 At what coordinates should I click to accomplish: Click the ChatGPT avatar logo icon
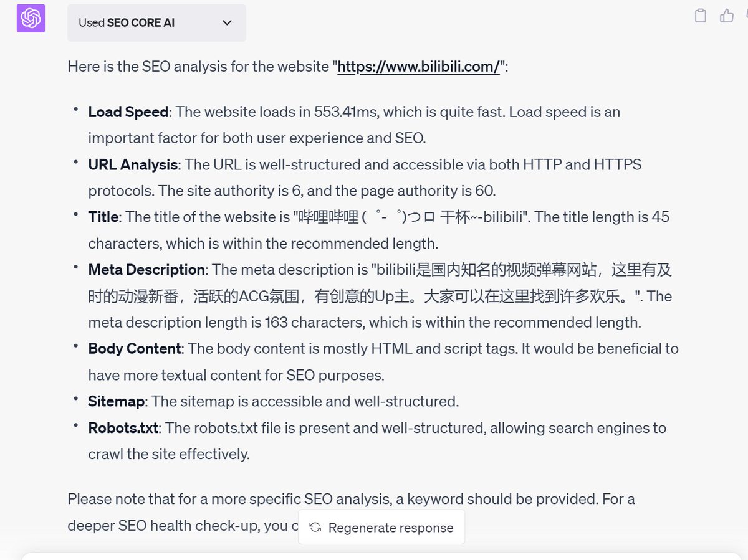(x=31, y=18)
